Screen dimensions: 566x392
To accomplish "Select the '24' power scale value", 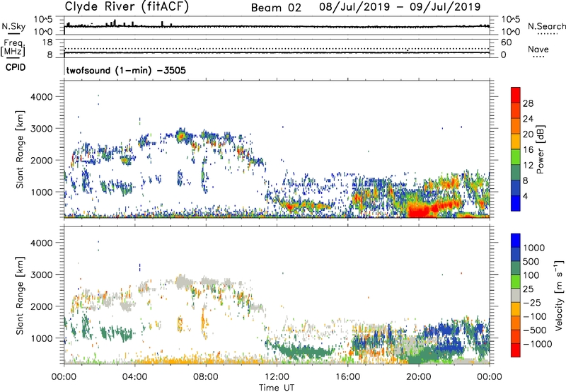I will (528, 119).
